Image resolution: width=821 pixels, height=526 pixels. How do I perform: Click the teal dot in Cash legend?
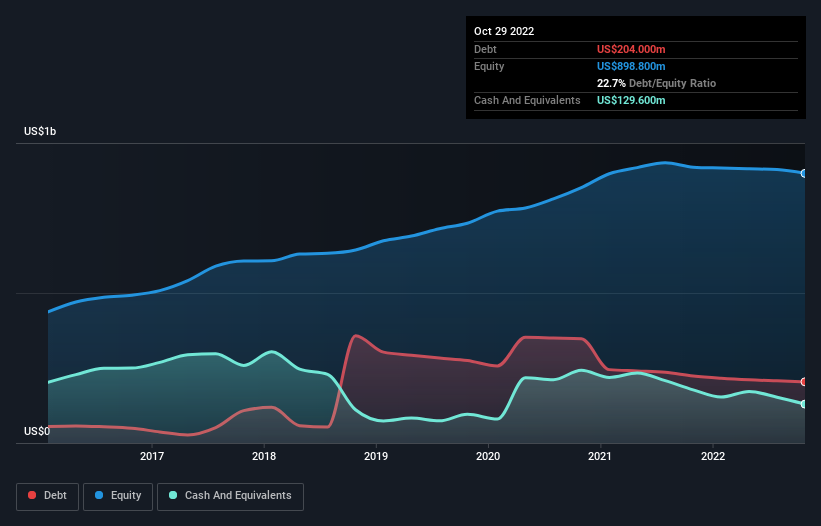point(173,495)
